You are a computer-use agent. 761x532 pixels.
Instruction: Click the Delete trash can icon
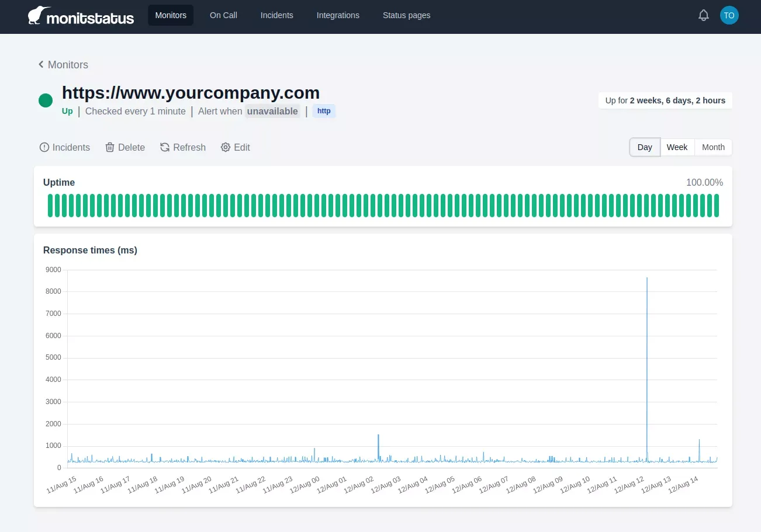pos(110,147)
